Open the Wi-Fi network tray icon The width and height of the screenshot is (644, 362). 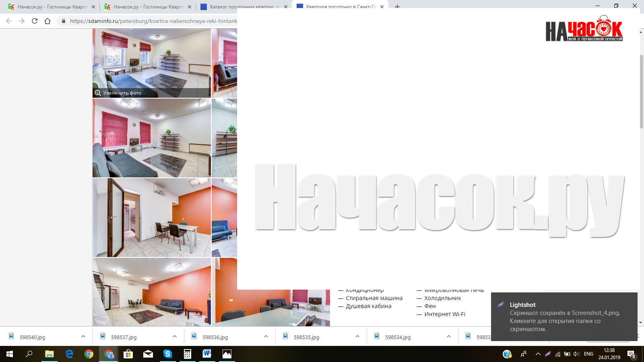[x=557, y=354]
